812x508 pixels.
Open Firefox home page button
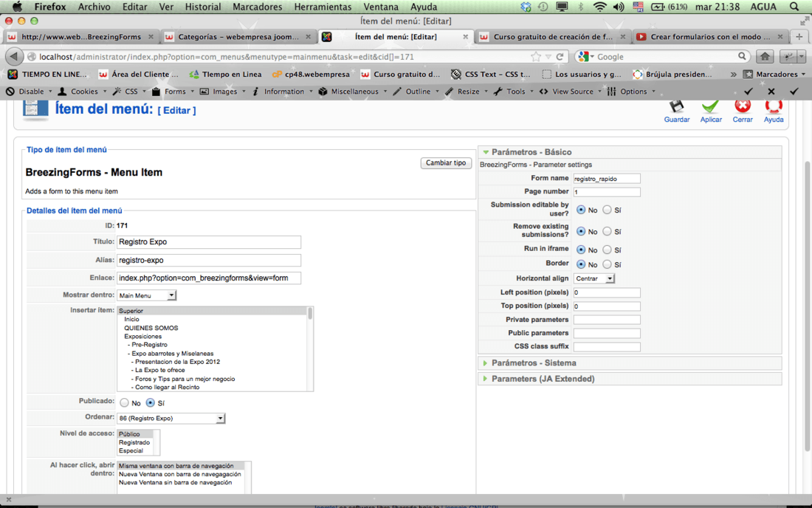(765, 56)
